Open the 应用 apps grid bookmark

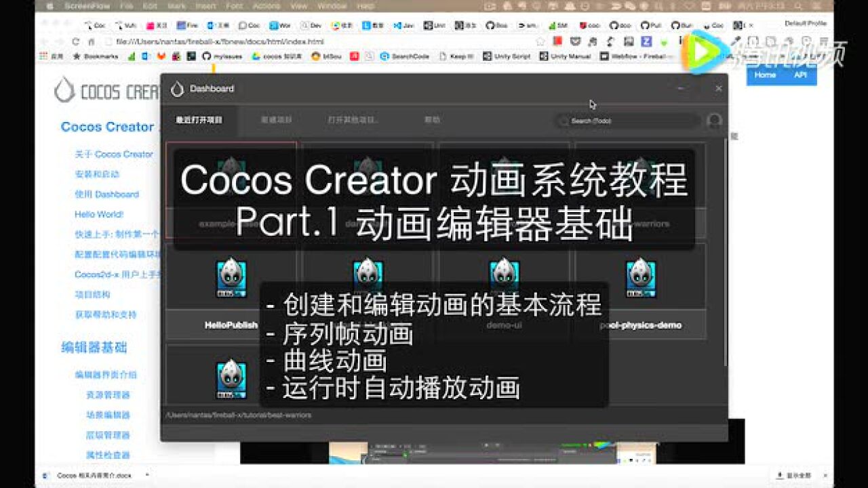52,56
